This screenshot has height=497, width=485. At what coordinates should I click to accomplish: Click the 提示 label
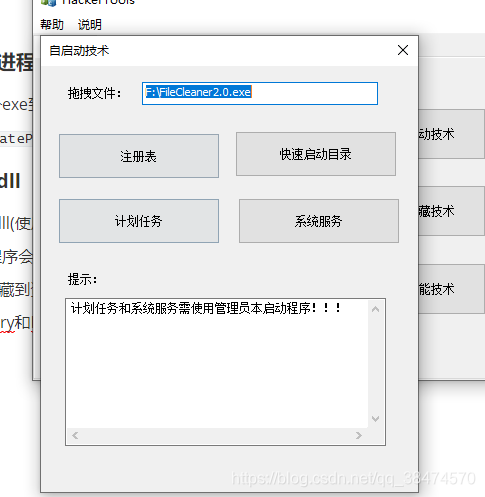[x=82, y=279]
